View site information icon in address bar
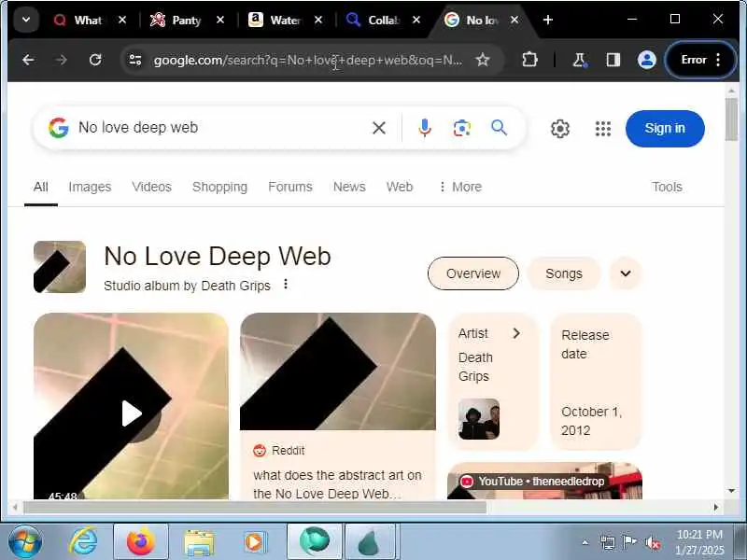747x560 pixels. 135,60
